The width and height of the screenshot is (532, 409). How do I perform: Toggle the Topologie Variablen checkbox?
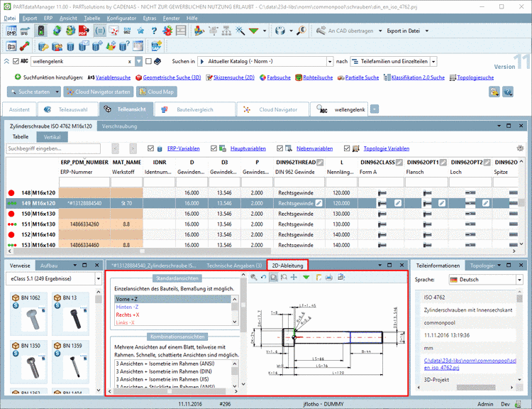pyautogui.click(x=346, y=148)
